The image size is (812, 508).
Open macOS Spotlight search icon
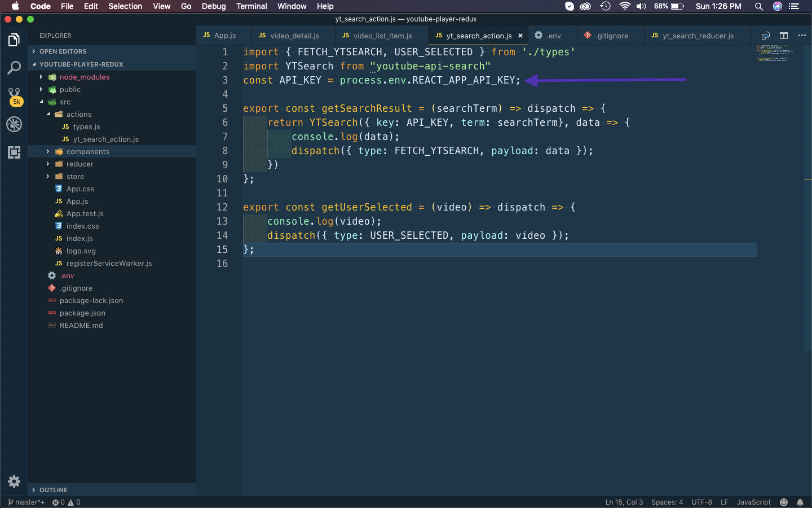click(759, 6)
